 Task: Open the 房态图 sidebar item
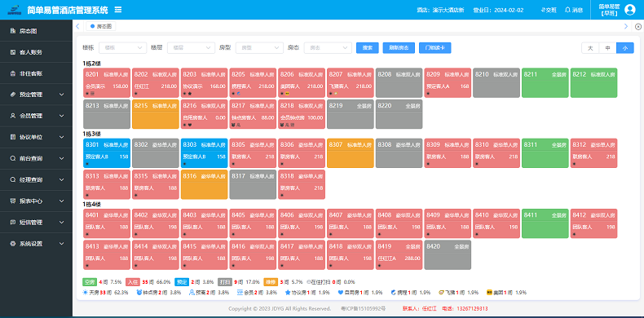coord(36,31)
